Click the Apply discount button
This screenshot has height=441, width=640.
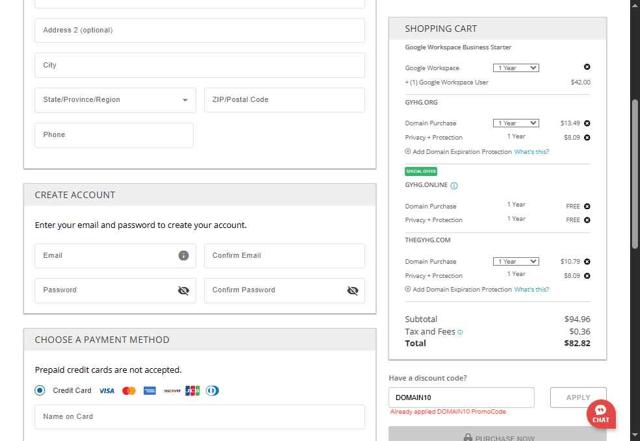tap(578, 397)
